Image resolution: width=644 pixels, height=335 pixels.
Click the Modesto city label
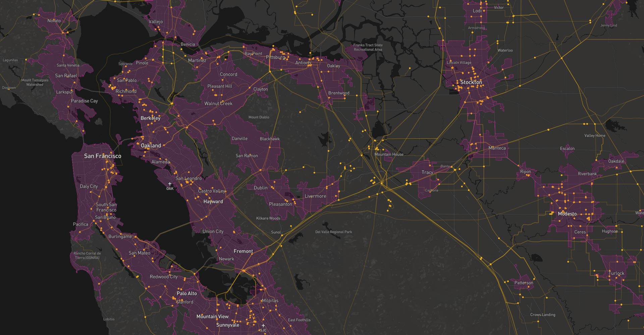567,214
